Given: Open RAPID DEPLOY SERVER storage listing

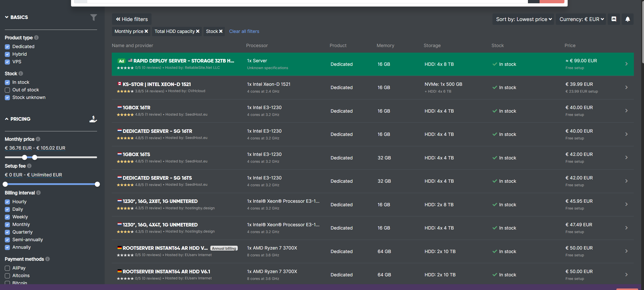Looking at the screenshot, I should pos(184,61).
